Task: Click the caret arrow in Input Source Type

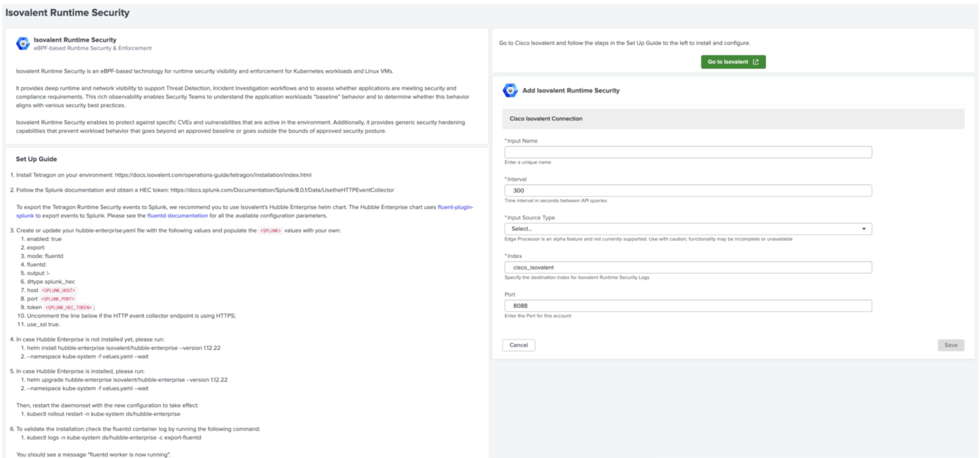Action: 864,229
